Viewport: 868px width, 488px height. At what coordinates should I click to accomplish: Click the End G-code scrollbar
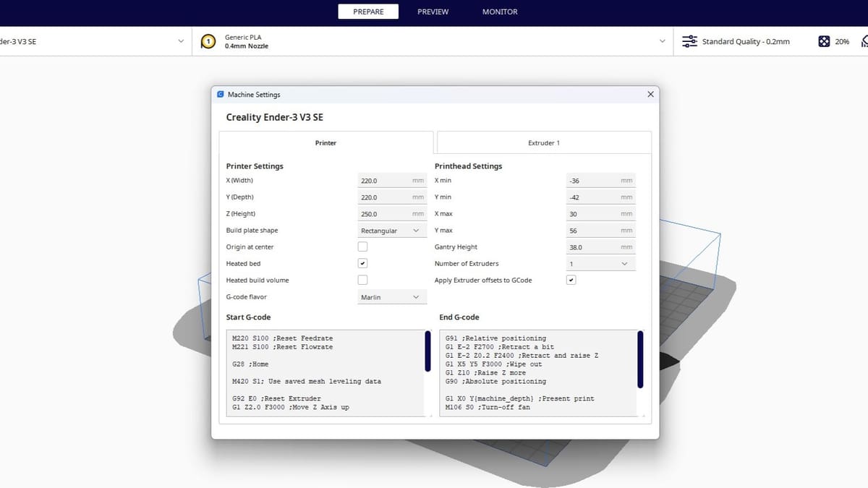pyautogui.click(x=640, y=360)
